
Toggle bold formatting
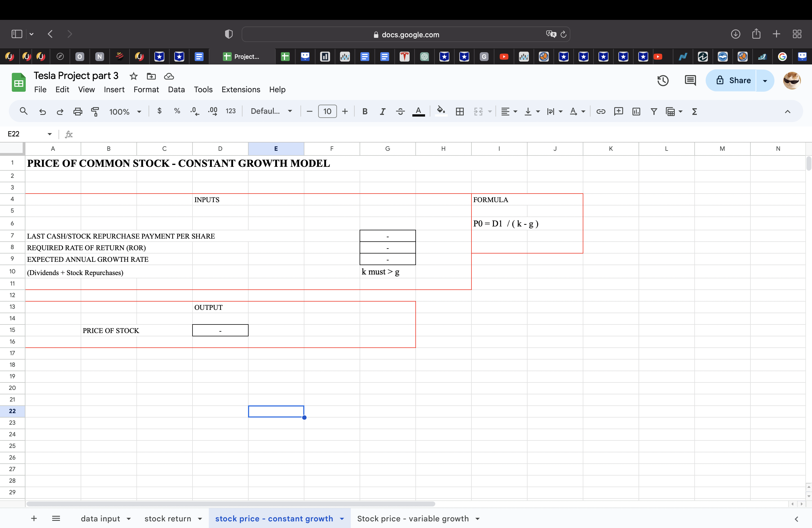(365, 112)
